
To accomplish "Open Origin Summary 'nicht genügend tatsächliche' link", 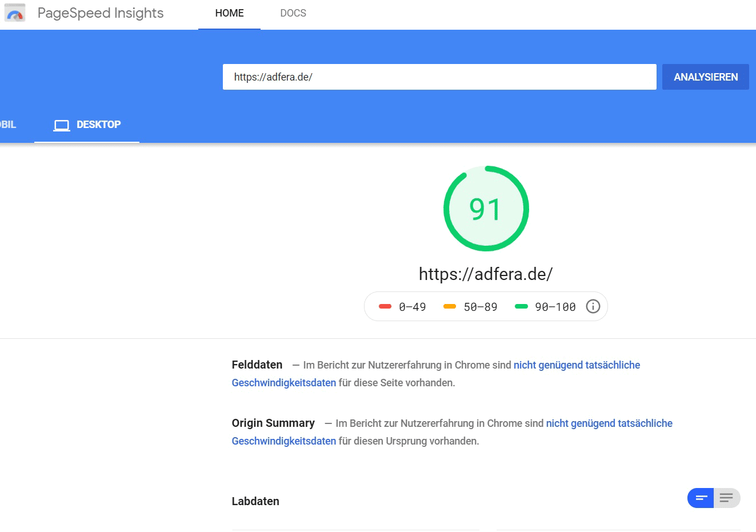I will (x=609, y=423).
